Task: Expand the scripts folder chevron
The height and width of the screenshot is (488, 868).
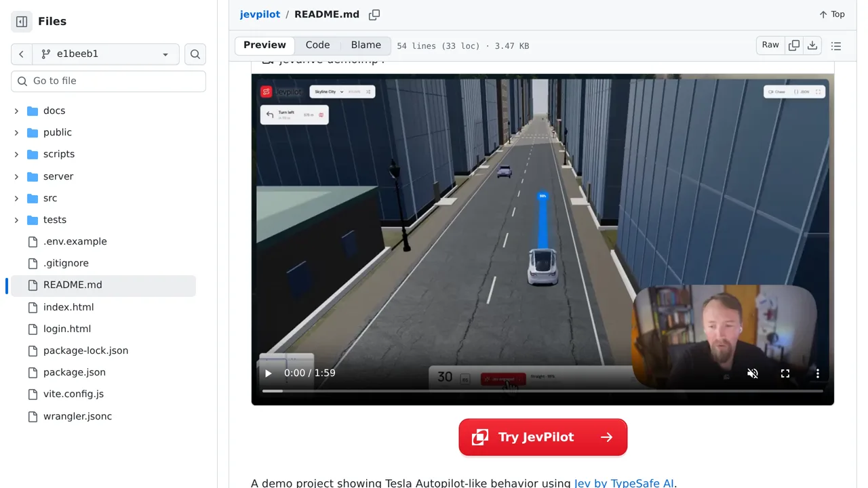Action: tap(16, 154)
